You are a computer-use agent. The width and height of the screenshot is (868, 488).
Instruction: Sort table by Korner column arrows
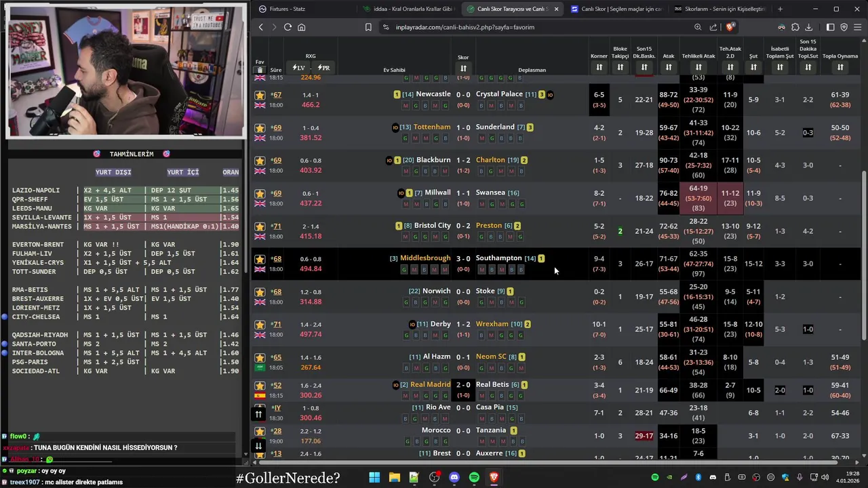click(599, 67)
